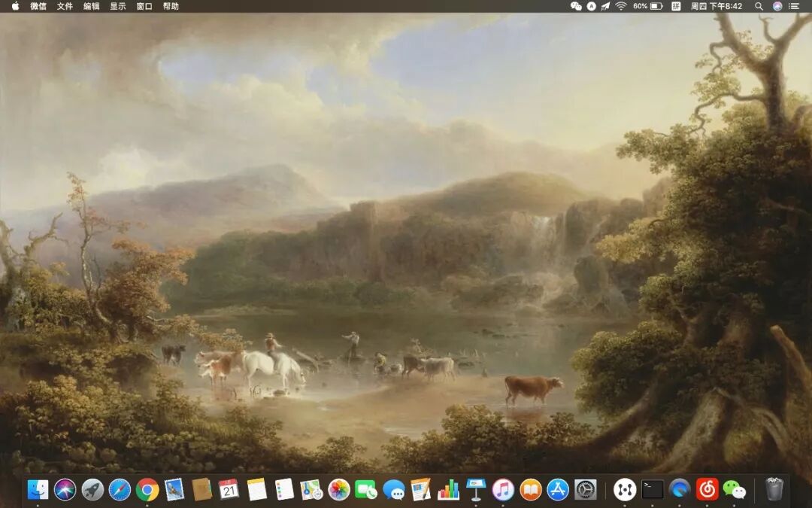Open Launchpad rocket icon in Dock
This screenshot has height=508, width=812.
tap(92, 490)
